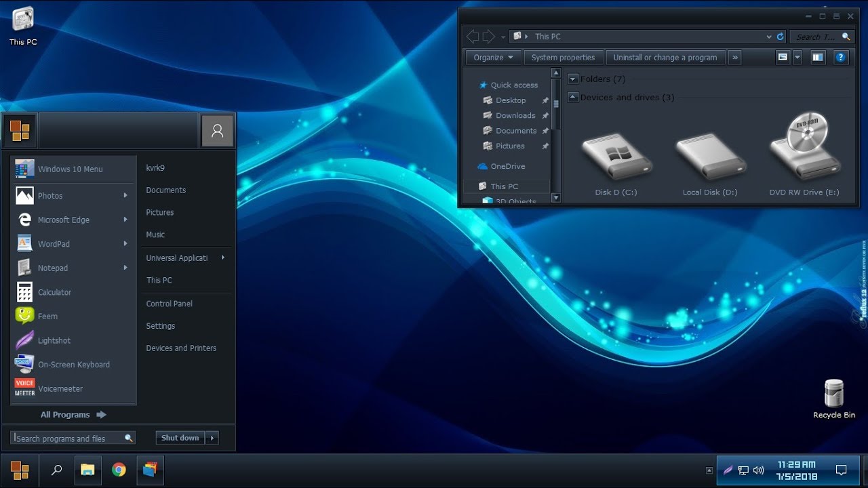Expand the Folders (7) group

tap(573, 79)
